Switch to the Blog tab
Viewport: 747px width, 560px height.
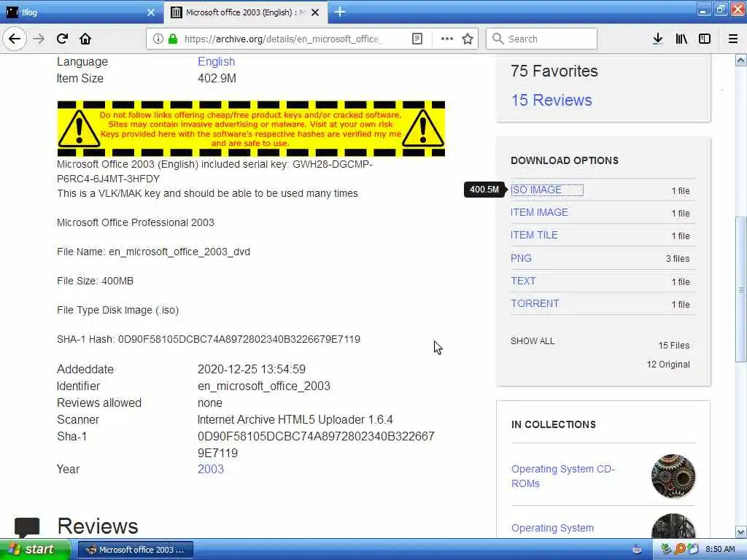[x=81, y=12]
